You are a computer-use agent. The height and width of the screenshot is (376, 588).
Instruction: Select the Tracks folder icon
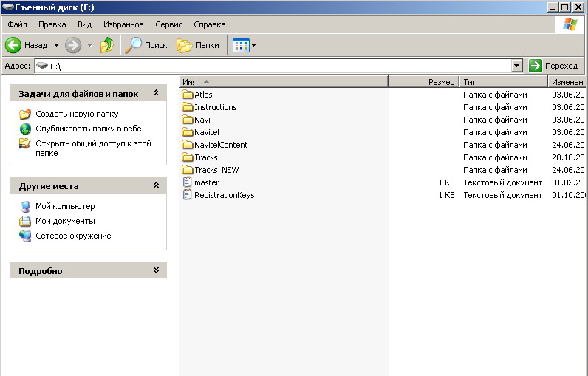tap(187, 157)
